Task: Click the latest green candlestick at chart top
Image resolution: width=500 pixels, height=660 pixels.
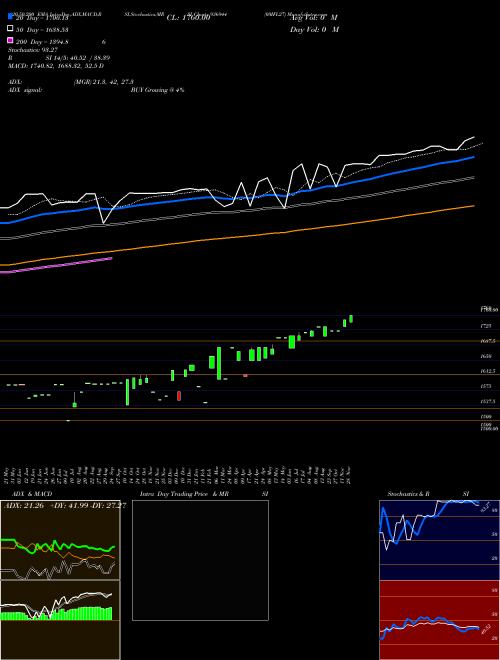Action: pos(351,319)
